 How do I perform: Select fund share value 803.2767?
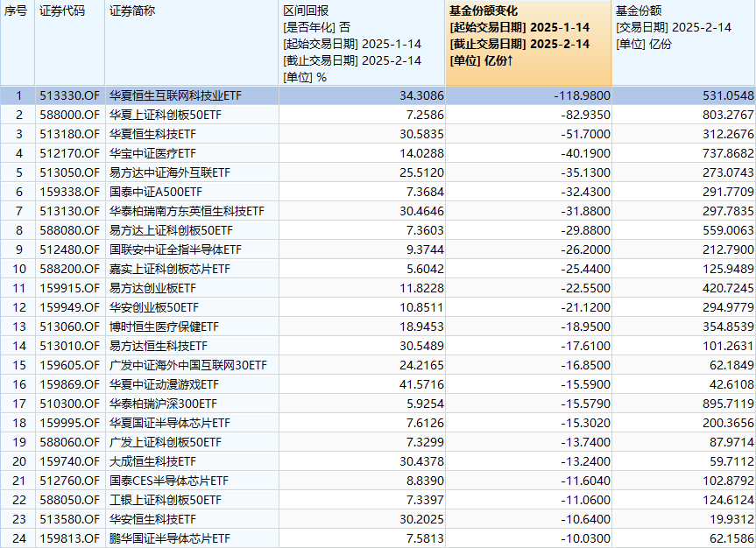683,115
